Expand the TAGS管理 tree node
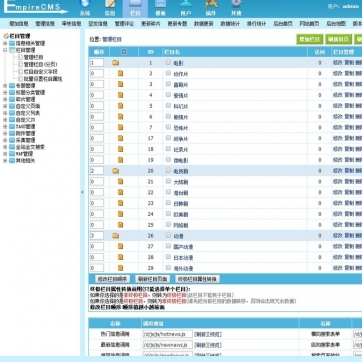 click(5, 126)
